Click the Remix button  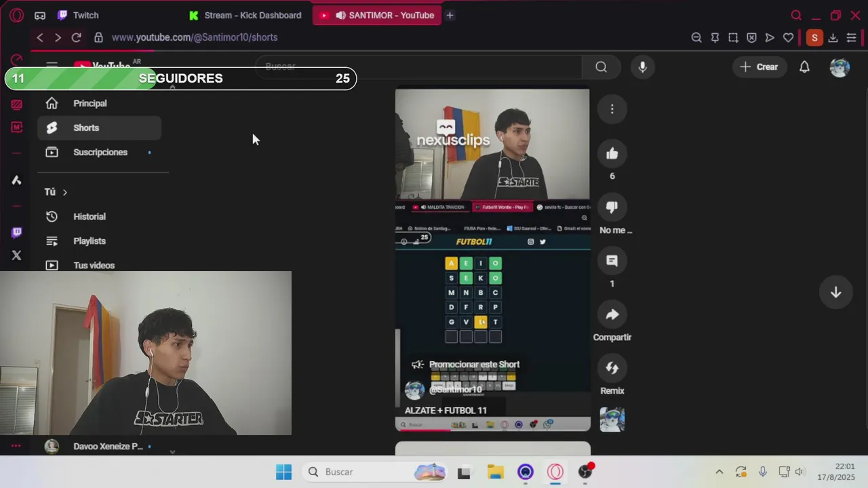point(612,368)
